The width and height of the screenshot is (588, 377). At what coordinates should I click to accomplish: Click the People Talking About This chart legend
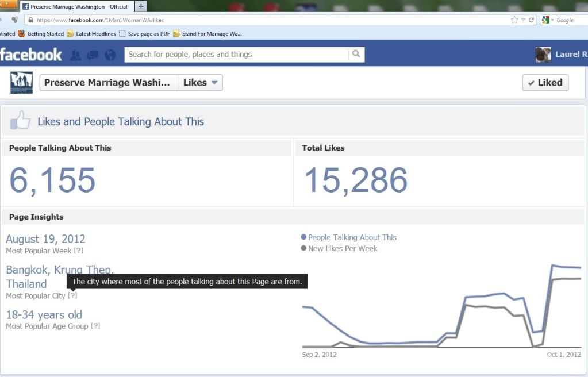[349, 237]
